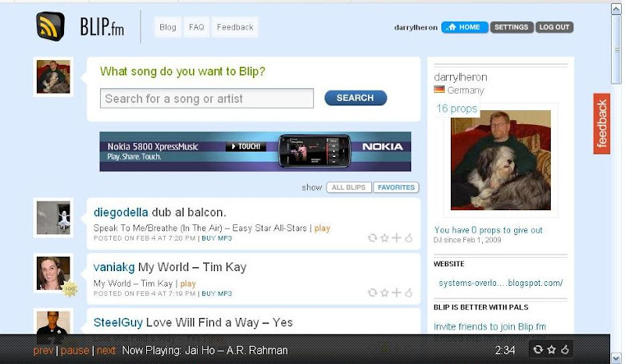This screenshot has width=625, height=364.
Task: Click BUY MP3 on diegodella's blip
Action: point(217,238)
